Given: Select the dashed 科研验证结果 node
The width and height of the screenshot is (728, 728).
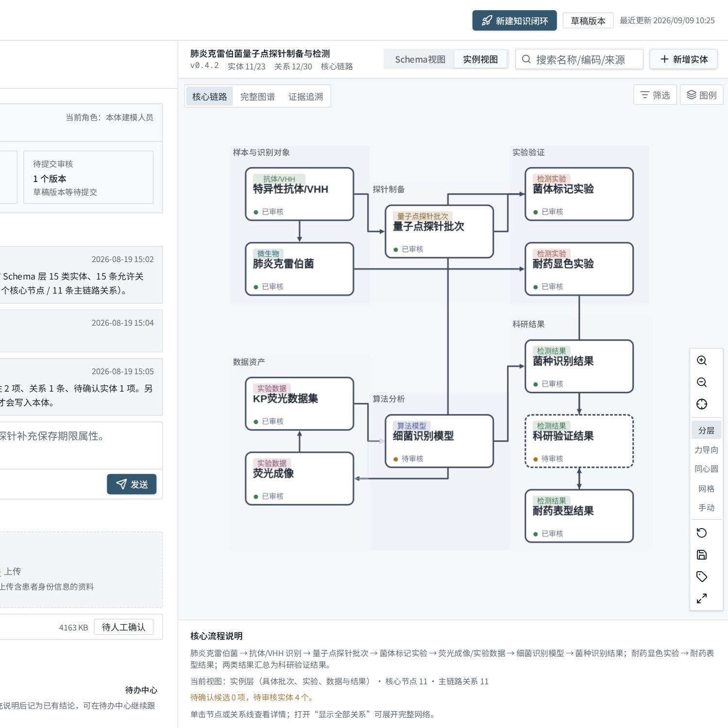Looking at the screenshot, I should click(579, 441).
